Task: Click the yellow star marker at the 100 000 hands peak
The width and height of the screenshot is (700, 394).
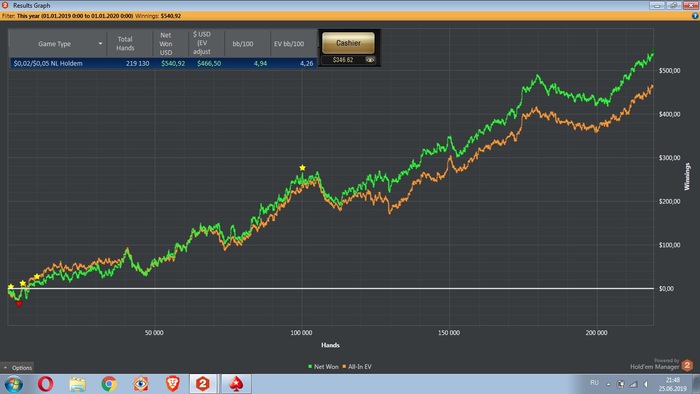Action: [302, 168]
